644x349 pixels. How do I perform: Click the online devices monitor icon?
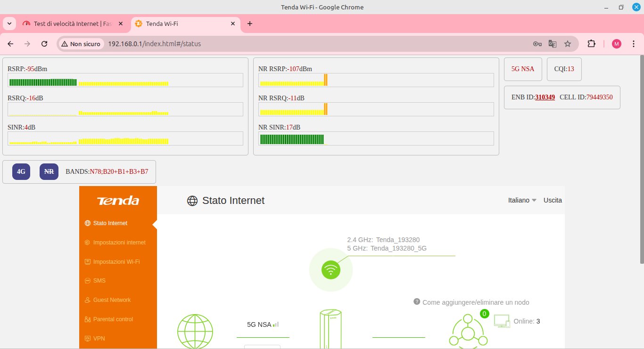(502, 321)
